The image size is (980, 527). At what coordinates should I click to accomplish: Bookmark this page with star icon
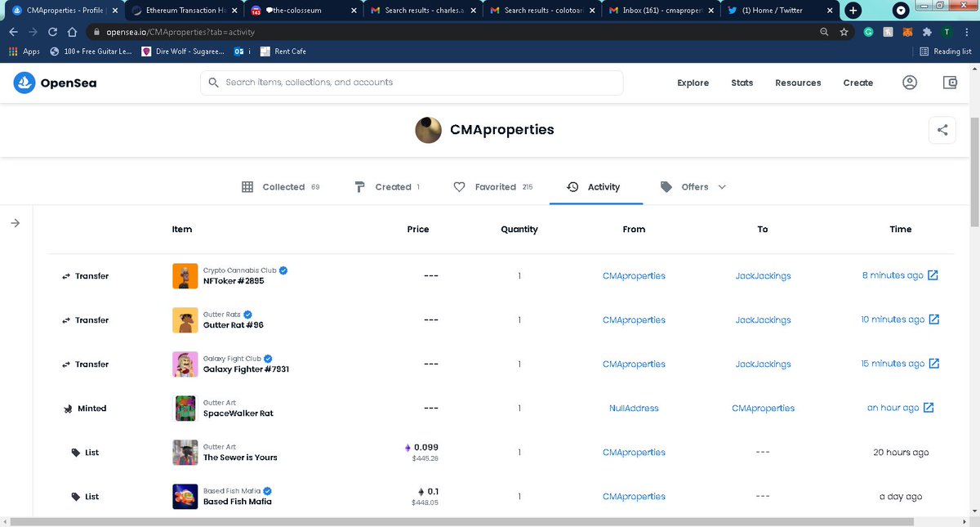pyautogui.click(x=844, y=32)
